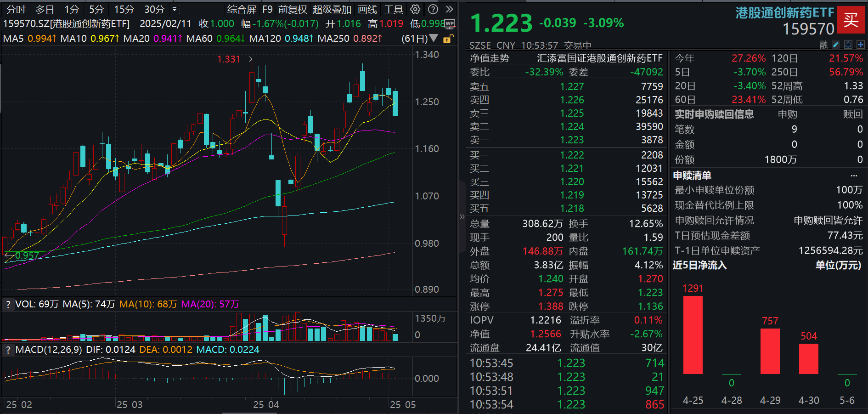Switch to the 5分 period tab
Viewport: 868px width, 414px height.
[96, 9]
